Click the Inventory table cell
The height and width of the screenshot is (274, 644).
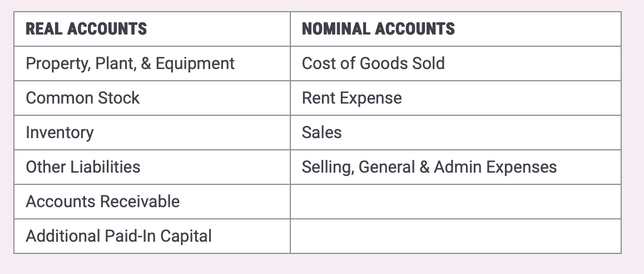click(60, 133)
